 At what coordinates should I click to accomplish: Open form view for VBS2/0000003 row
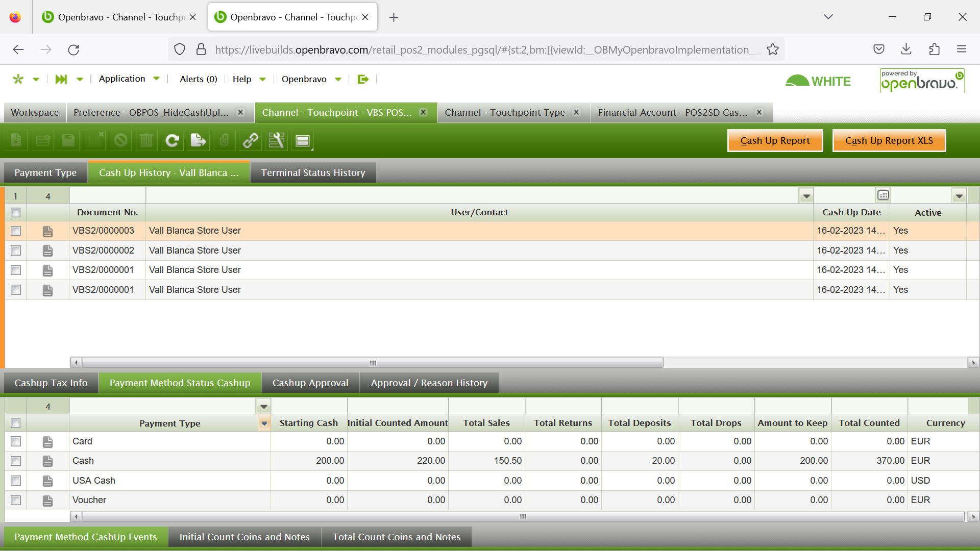47,231
